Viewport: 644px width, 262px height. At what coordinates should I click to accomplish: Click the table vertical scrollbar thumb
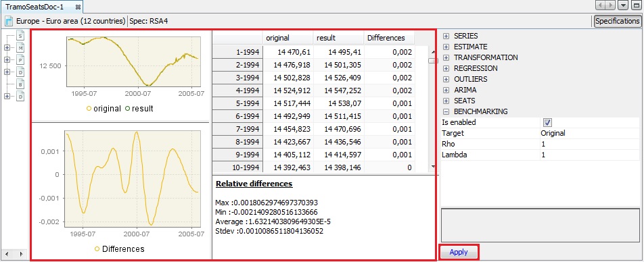point(433,61)
